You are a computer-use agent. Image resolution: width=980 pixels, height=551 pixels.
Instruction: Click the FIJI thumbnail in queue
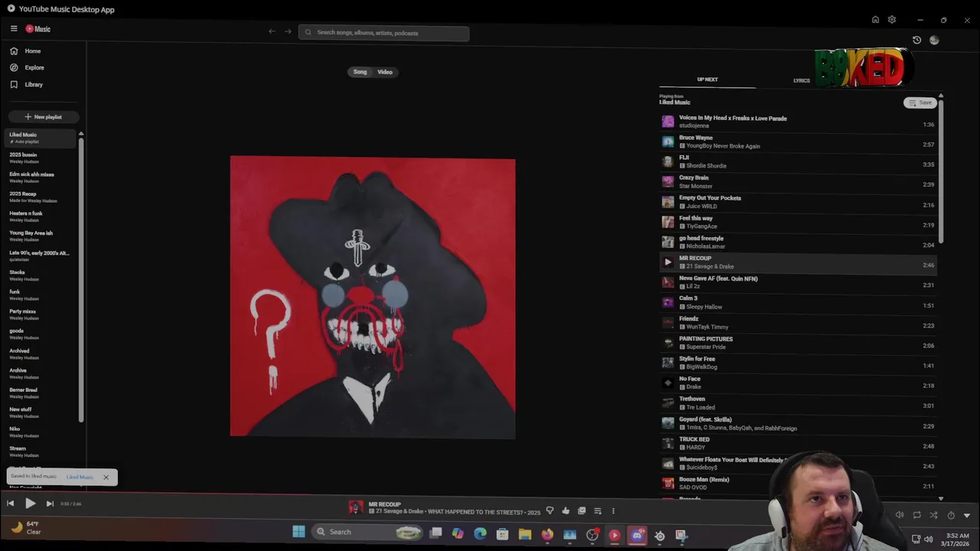click(x=668, y=161)
